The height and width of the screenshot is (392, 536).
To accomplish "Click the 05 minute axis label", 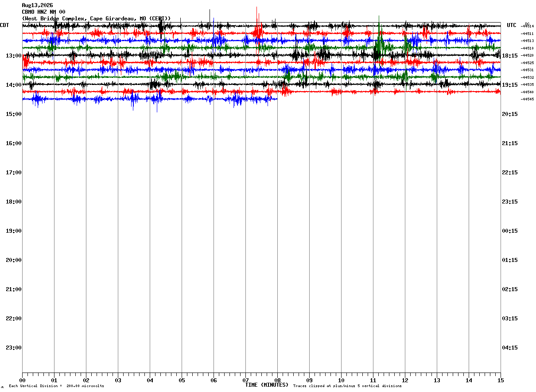I will pyautogui.click(x=182, y=380).
